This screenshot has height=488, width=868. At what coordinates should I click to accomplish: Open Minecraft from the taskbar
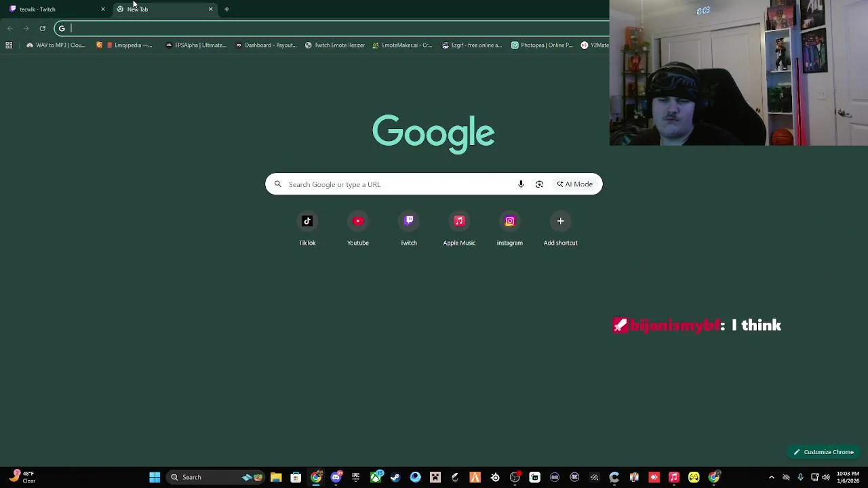click(x=435, y=477)
